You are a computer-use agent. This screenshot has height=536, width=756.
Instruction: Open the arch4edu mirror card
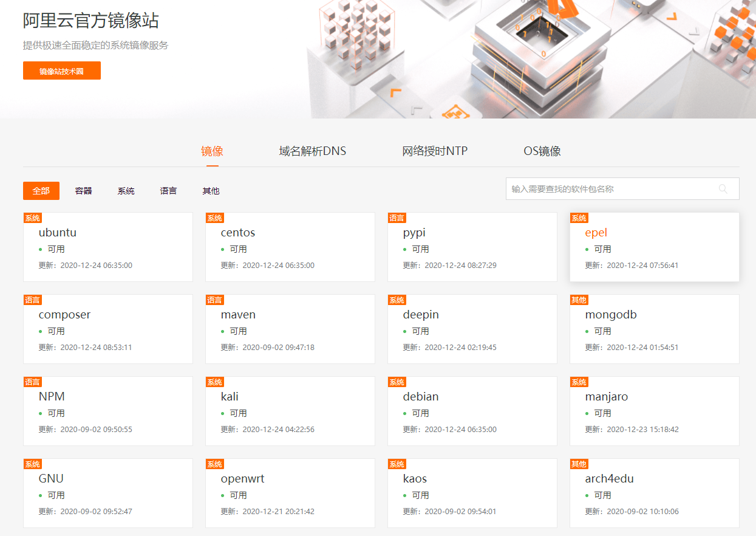click(x=655, y=493)
